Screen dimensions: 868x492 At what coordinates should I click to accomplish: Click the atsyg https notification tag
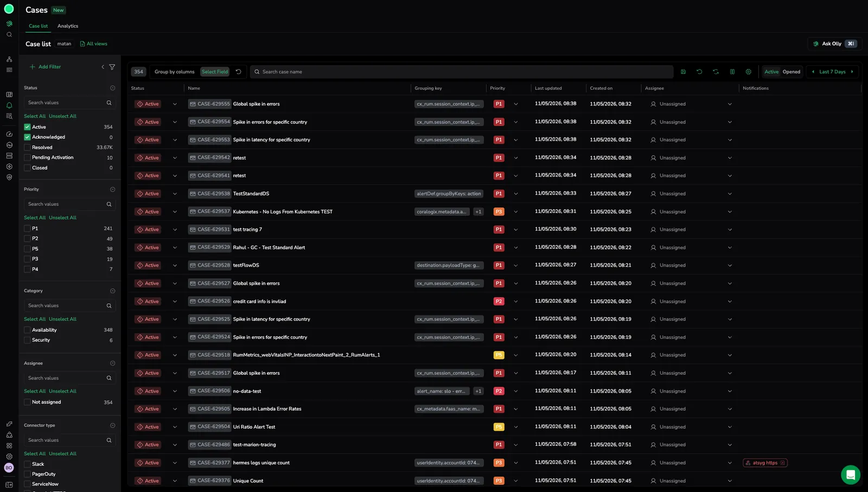click(765, 463)
